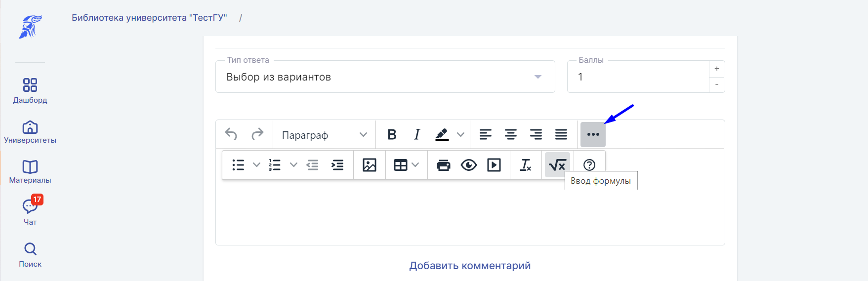Insert an image via picture icon
The height and width of the screenshot is (281, 868).
[x=370, y=165]
